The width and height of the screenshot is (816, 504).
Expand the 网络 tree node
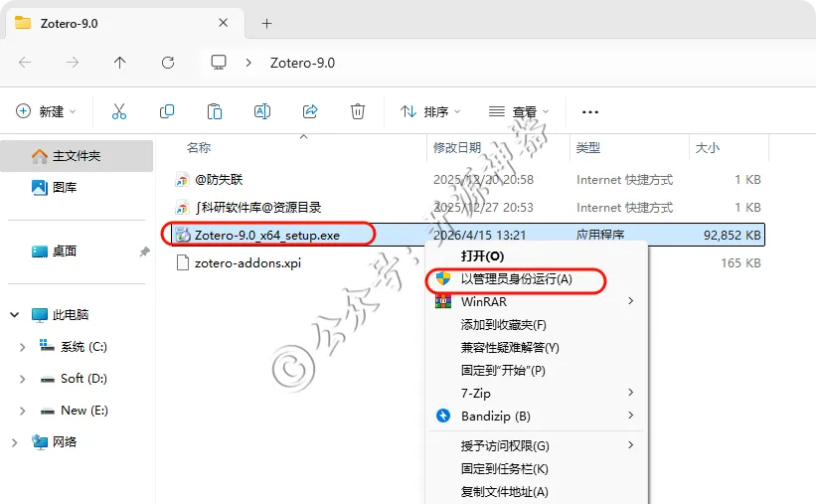click(15, 442)
